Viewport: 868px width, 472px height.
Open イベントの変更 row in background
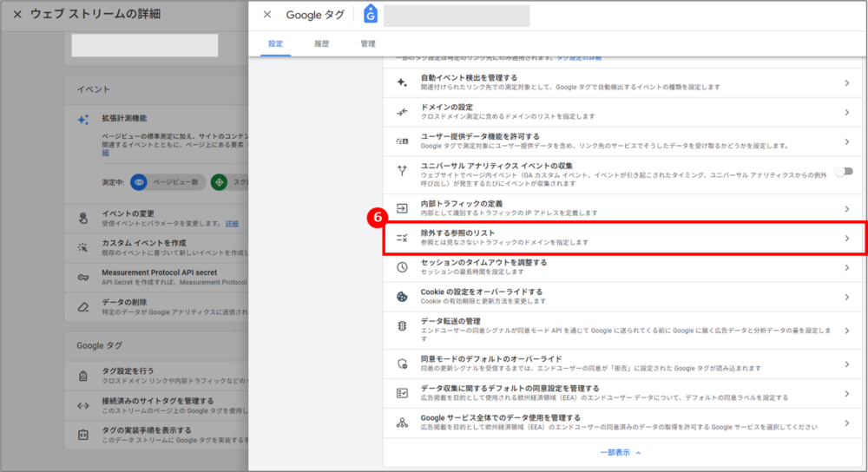click(156, 219)
